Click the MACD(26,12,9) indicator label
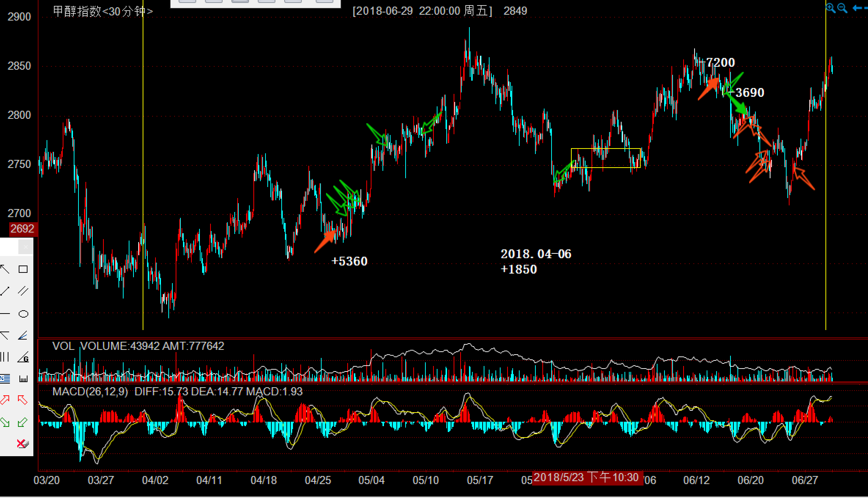The width and height of the screenshot is (868, 498). [90, 392]
